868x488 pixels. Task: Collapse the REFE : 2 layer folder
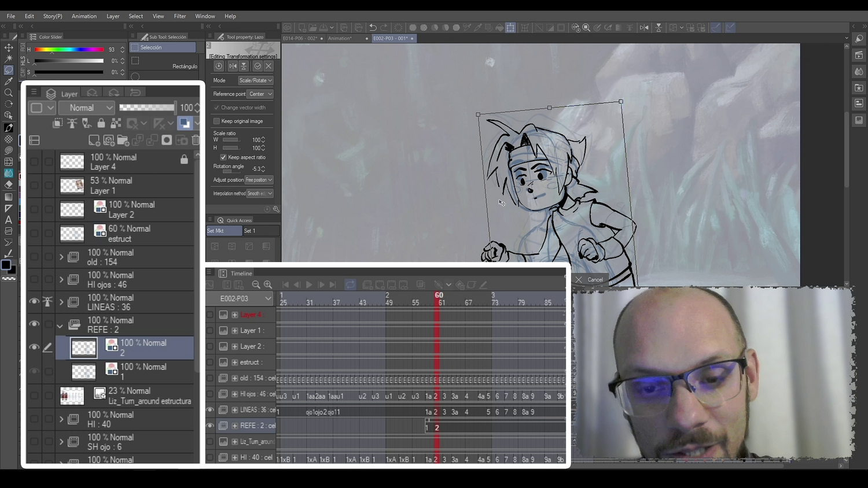point(60,325)
